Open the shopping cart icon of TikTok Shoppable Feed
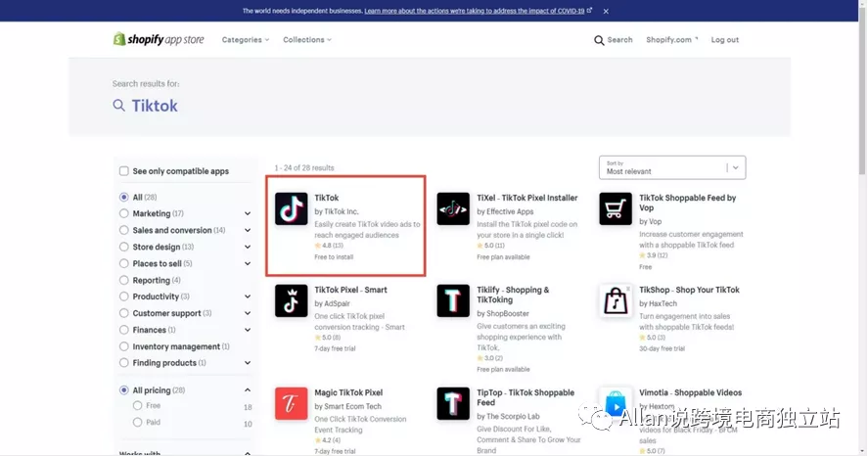 pos(615,208)
